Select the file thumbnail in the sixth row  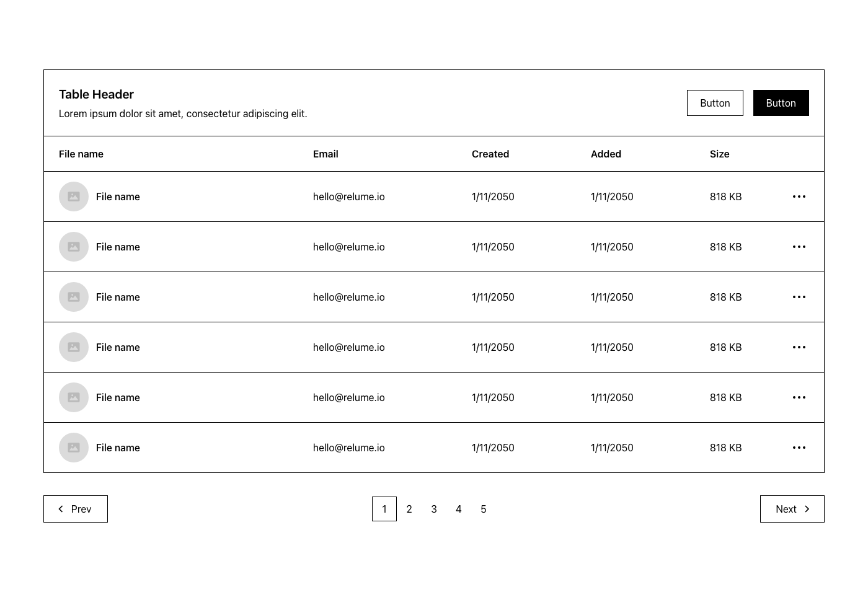74,448
